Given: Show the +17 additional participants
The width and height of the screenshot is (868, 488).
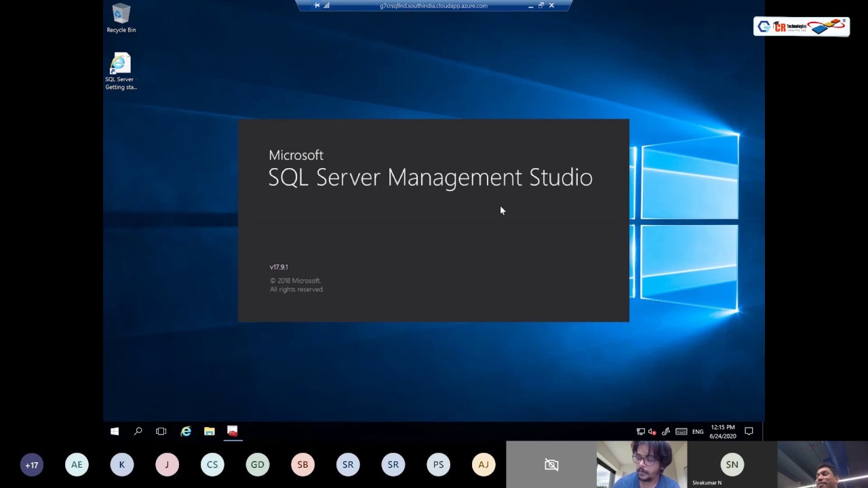Looking at the screenshot, I should pyautogui.click(x=31, y=465).
